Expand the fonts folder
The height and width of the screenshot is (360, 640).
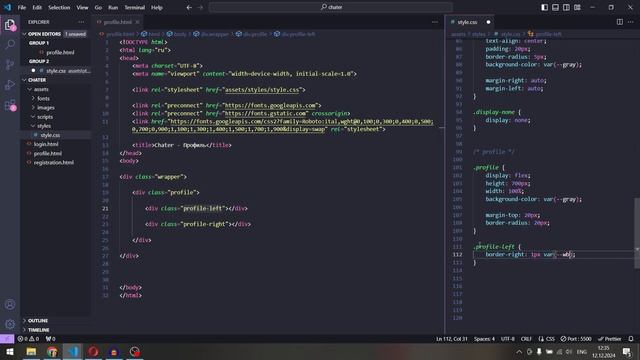tap(43, 98)
